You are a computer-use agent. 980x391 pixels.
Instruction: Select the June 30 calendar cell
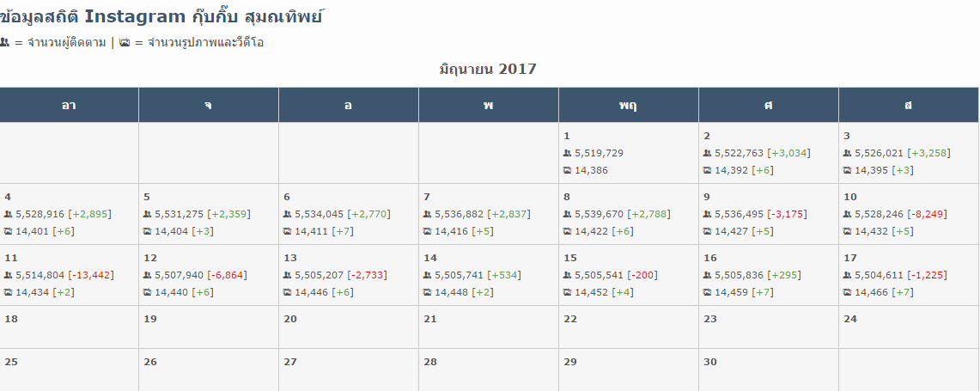click(768, 370)
